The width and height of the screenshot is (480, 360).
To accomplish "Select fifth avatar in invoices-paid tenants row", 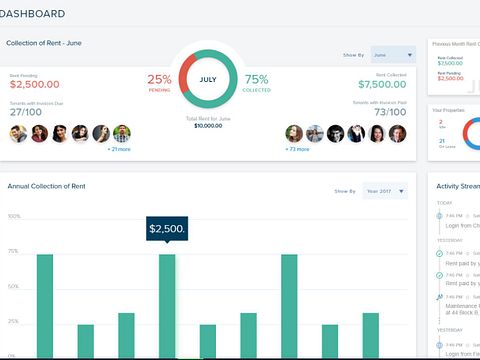I will point(377,134).
